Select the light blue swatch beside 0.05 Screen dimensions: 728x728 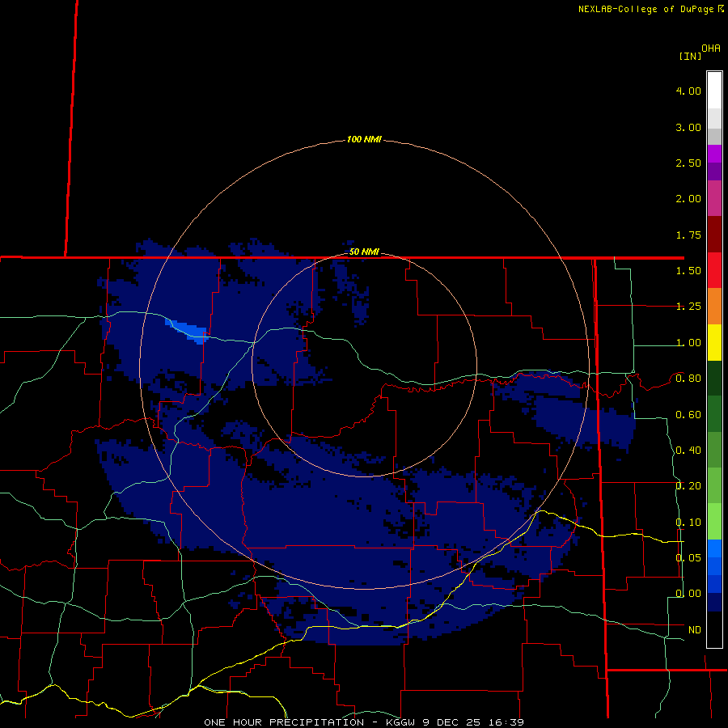point(714,548)
